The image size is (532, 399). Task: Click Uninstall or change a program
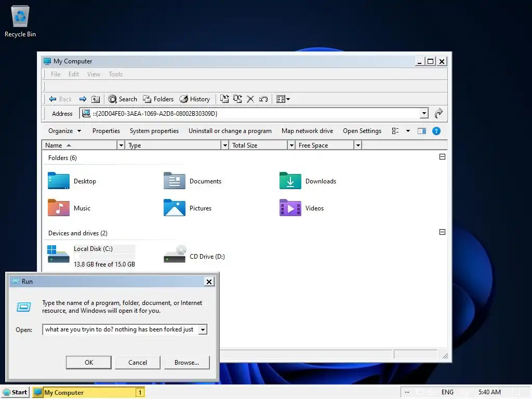(230, 131)
